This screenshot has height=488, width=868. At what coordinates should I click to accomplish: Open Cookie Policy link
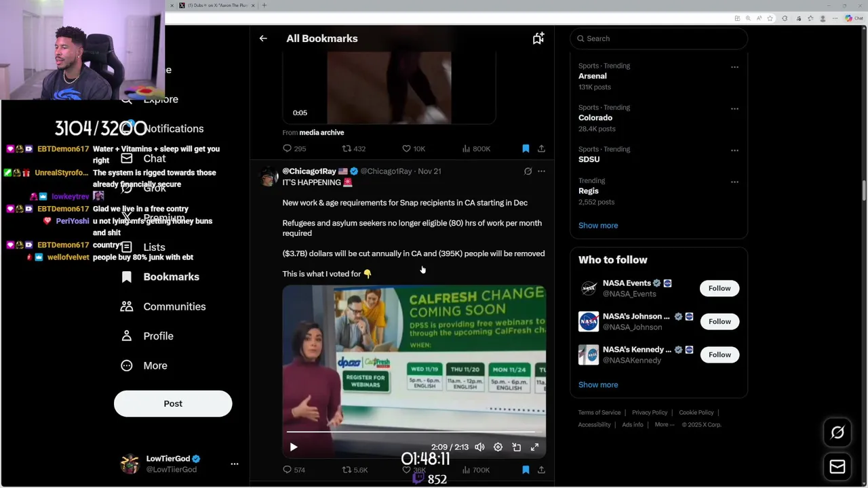pyautogui.click(x=696, y=413)
